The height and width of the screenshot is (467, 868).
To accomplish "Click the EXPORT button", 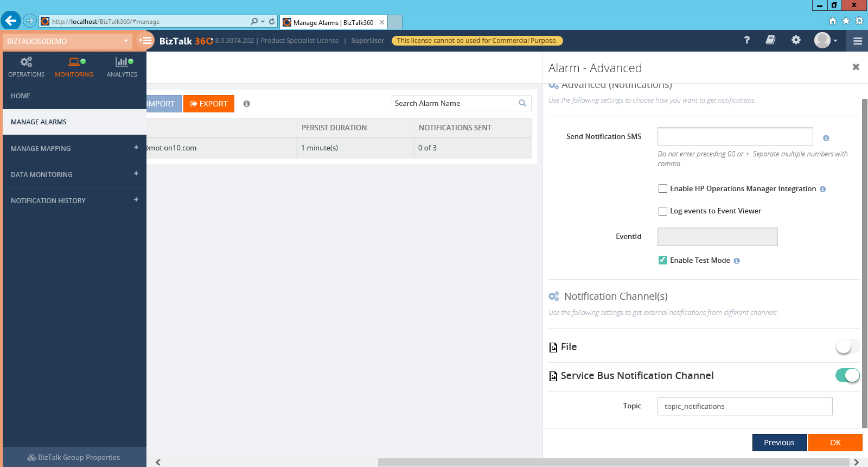I will point(209,104).
